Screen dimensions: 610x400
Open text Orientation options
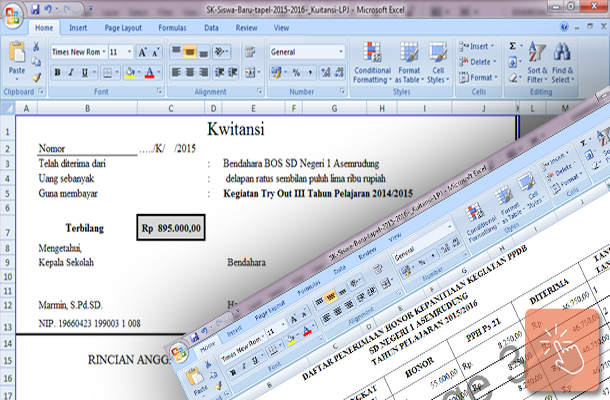(x=222, y=51)
